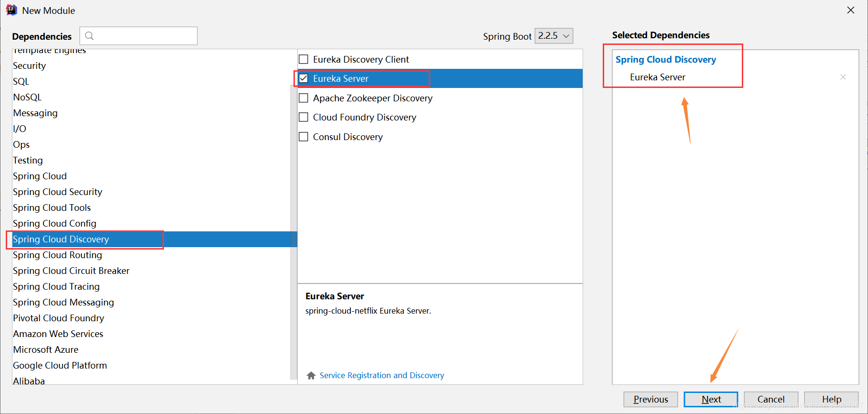
Task: Remove Eureka Server from selected dependencies
Action: 843,77
